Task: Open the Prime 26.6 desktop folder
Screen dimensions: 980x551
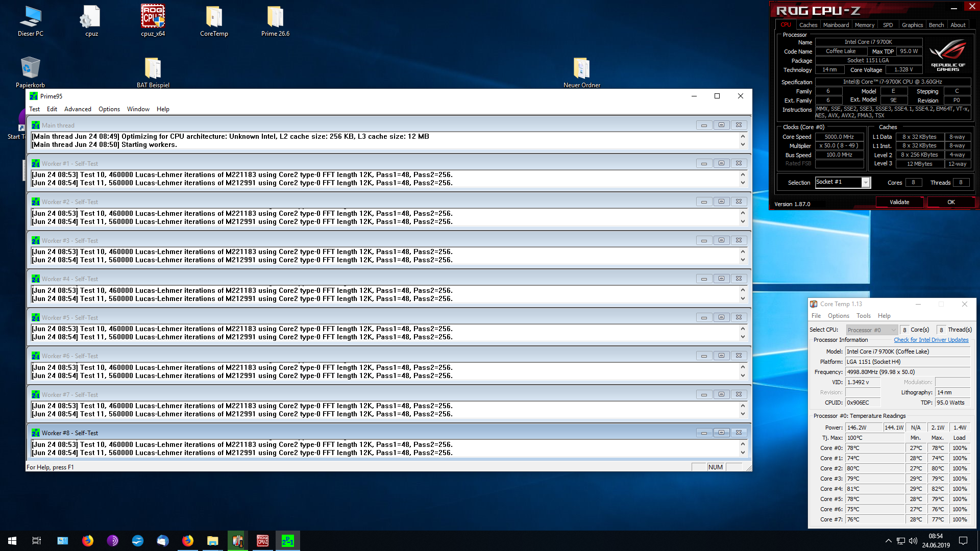Action: coord(275,19)
